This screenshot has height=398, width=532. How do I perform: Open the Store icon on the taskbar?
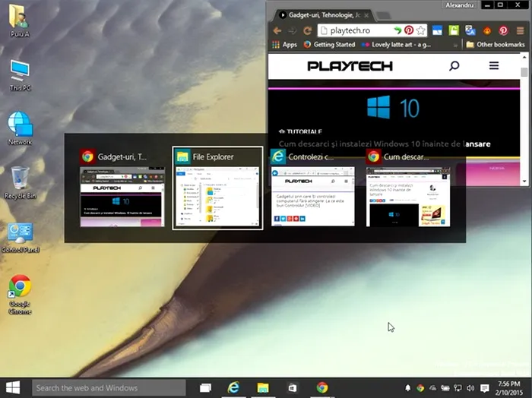(x=292, y=387)
